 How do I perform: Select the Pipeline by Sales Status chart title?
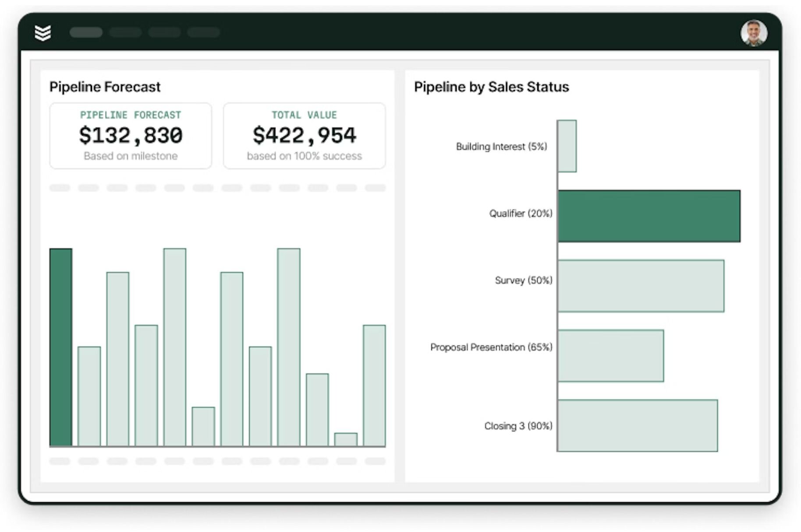491,87
